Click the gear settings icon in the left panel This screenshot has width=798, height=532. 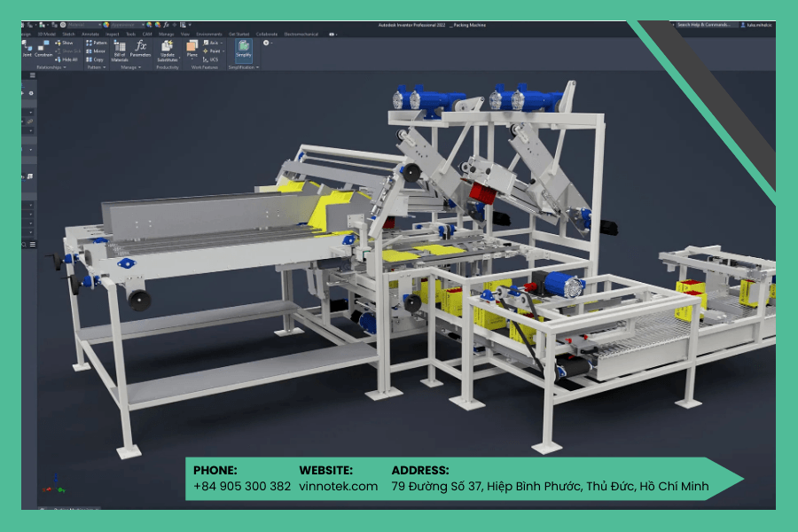coord(31,93)
